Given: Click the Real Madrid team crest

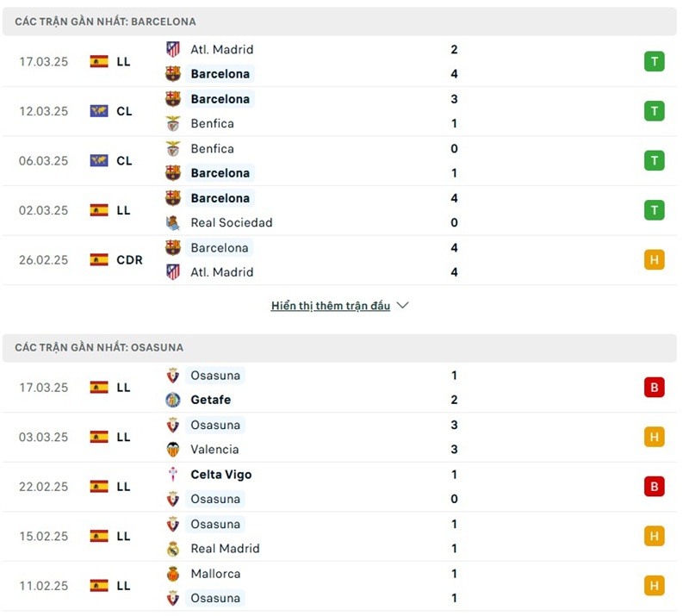Looking at the screenshot, I should pos(173,548).
